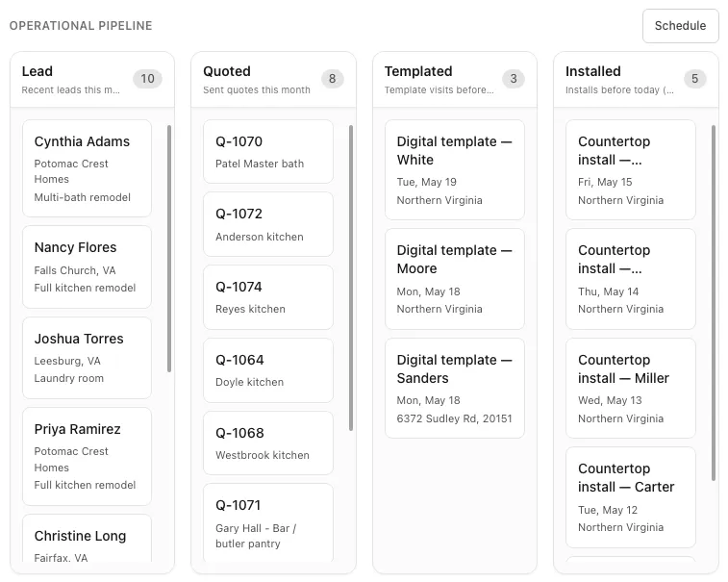Select the Nancy Flores lead card
This screenshot has width=728, height=582.
point(87,267)
